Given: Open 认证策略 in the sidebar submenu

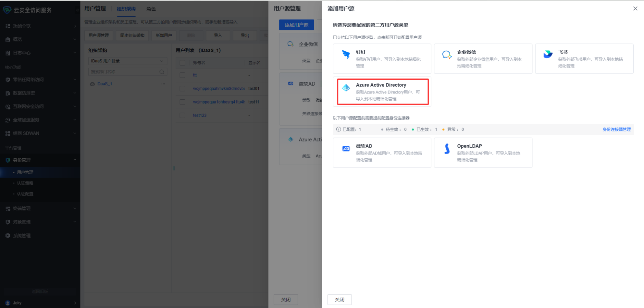Looking at the screenshot, I should click(x=25, y=183).
